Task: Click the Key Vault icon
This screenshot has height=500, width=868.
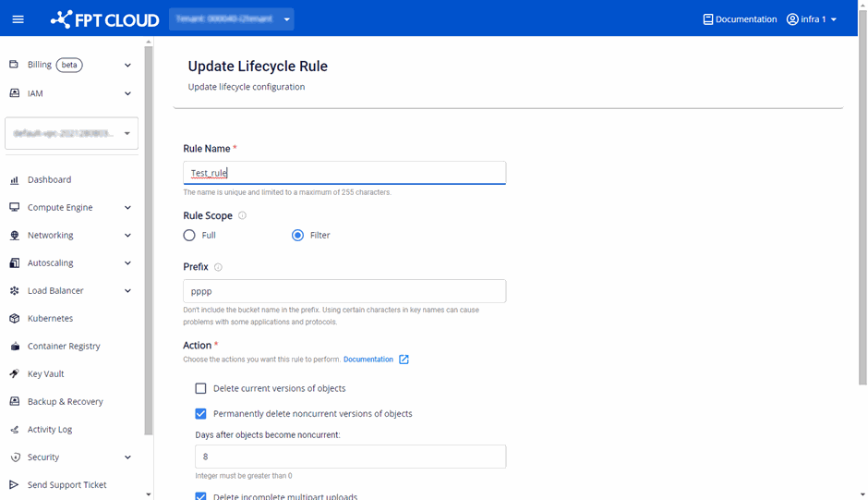Action: [x=15, y=373]
